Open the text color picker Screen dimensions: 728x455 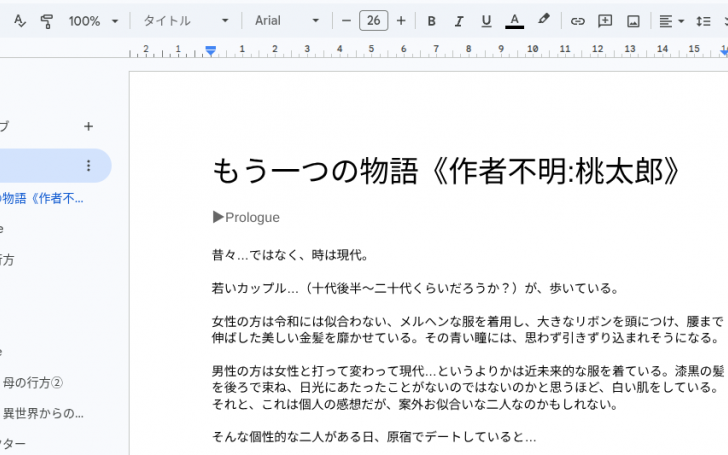(514, 21)
